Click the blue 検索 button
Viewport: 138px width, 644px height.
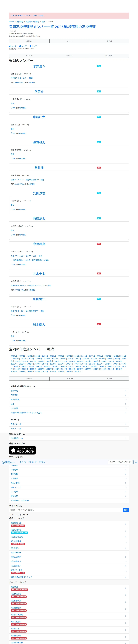pyautogui.click(x=126, y=510)
